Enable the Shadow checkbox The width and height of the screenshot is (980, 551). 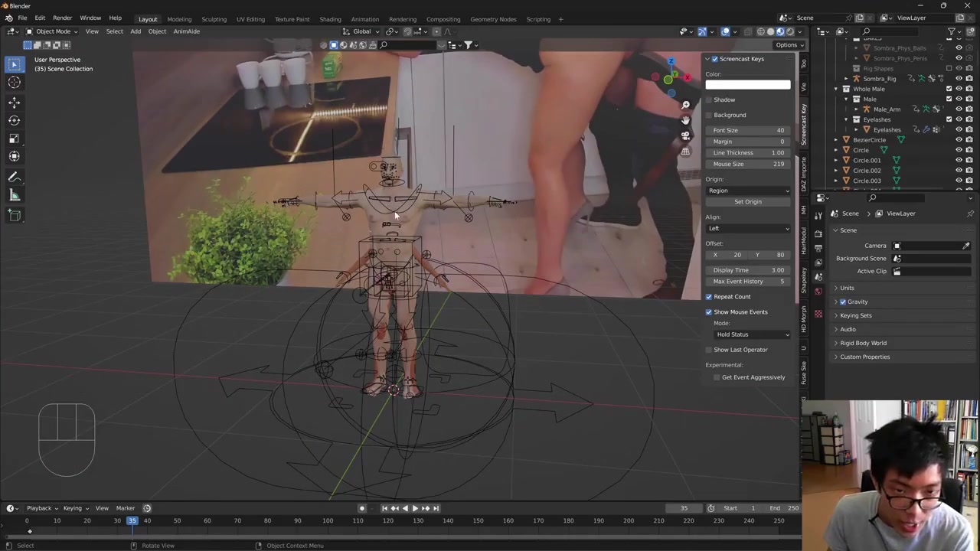pos(709,99)
